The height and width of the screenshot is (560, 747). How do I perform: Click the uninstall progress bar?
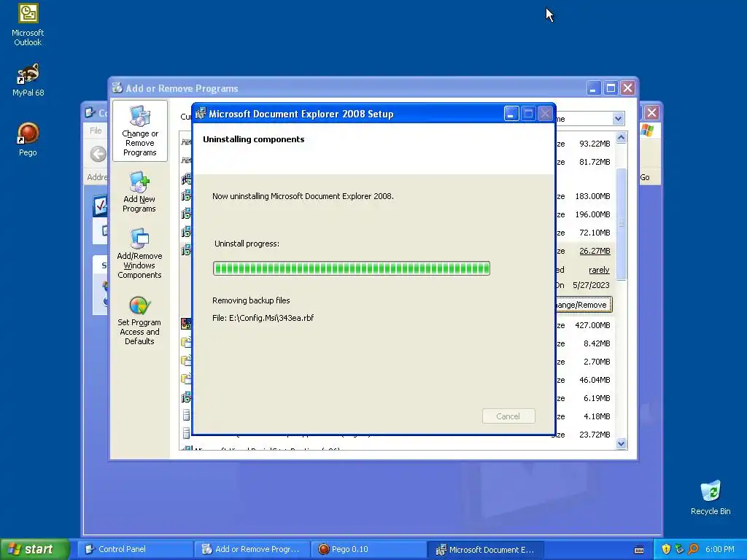point(351,268)
